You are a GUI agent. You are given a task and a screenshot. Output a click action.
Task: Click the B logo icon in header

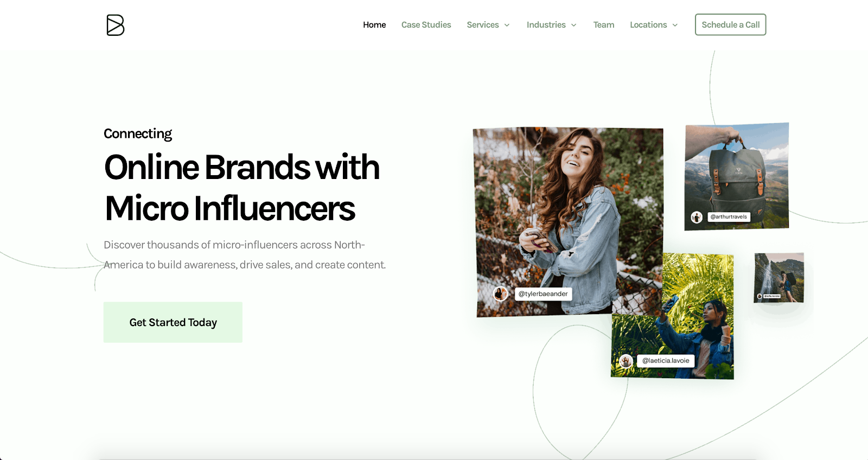pyautogui.click(x=116, y=25)
